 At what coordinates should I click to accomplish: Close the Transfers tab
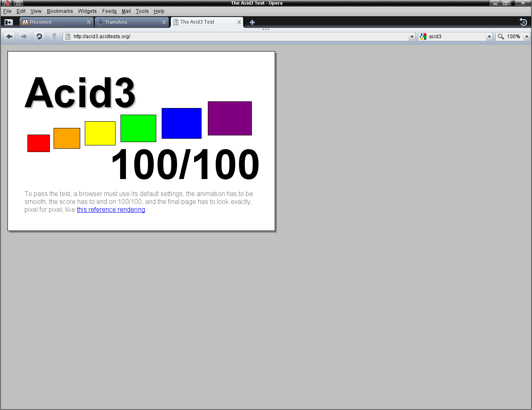[x=164, y=22]
